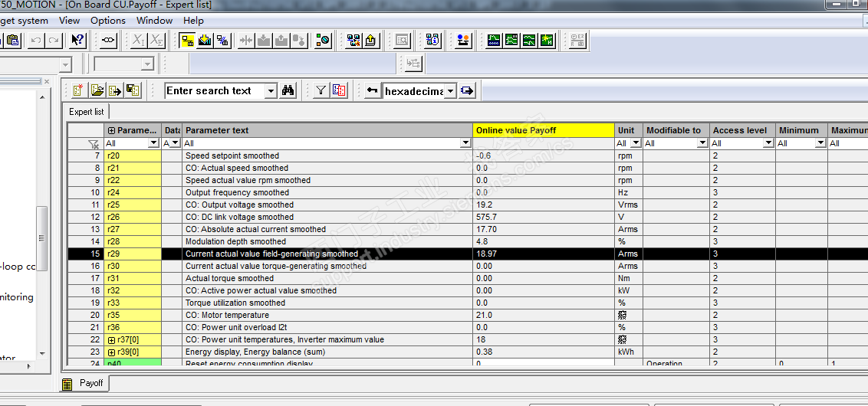Click the Online value Payoff column header
868x406 pixels.
pyautogui.click(x=544, y=130)
